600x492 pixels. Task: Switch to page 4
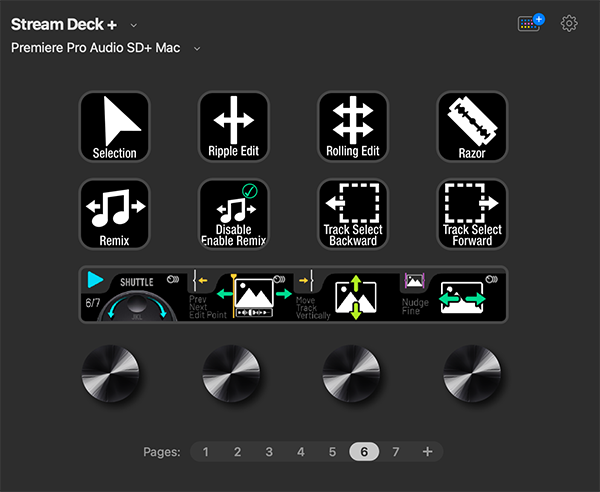click(x=301, y=452)
